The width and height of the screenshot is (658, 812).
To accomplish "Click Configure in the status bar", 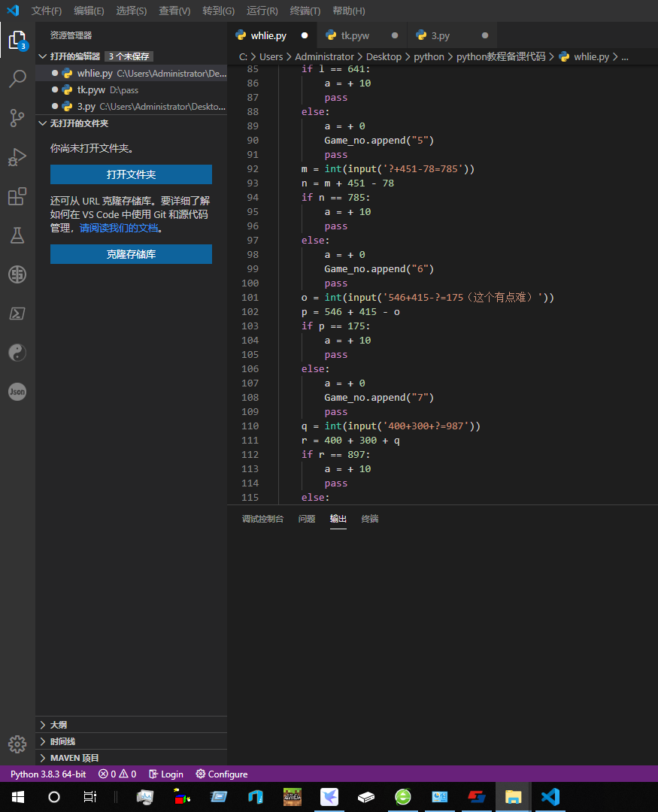I will (x=222, y=774).
